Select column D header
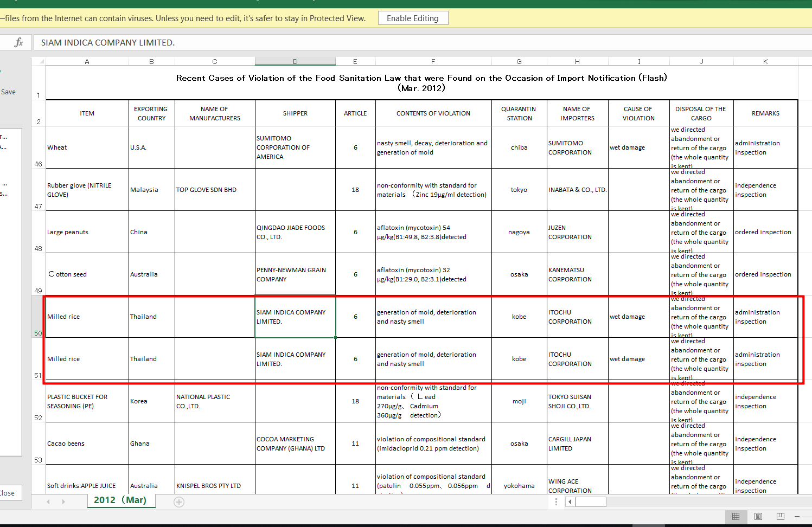Viewport: 812px width, 527px height. coord(295,61)
